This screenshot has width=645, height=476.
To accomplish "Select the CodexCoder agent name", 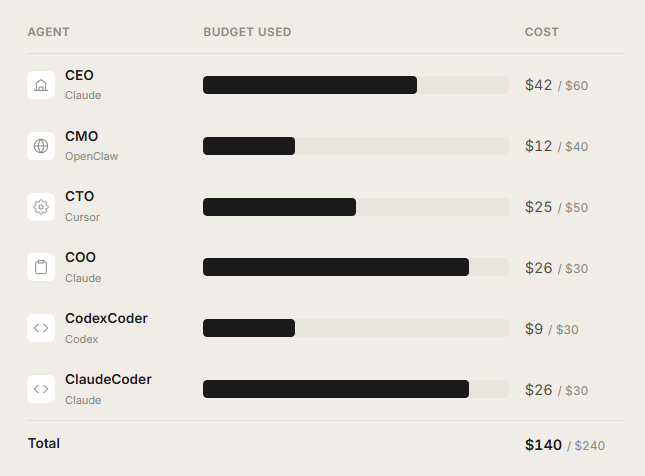I will click(106, 318).
